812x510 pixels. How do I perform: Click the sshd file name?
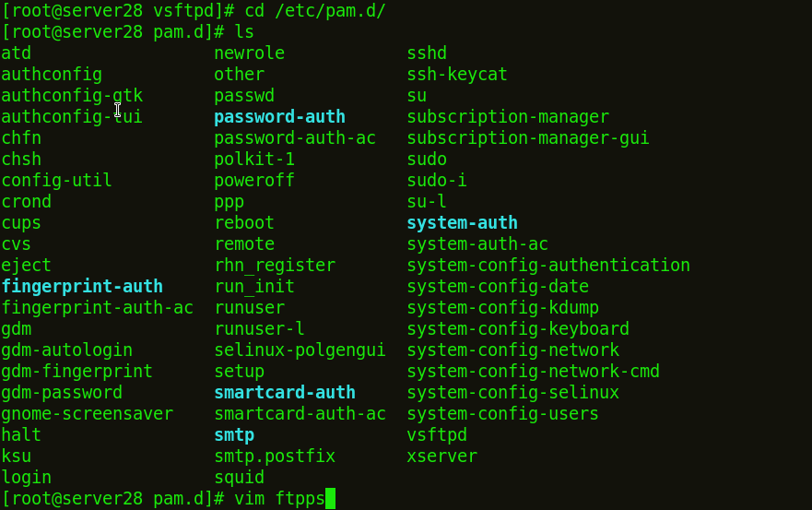427,53
